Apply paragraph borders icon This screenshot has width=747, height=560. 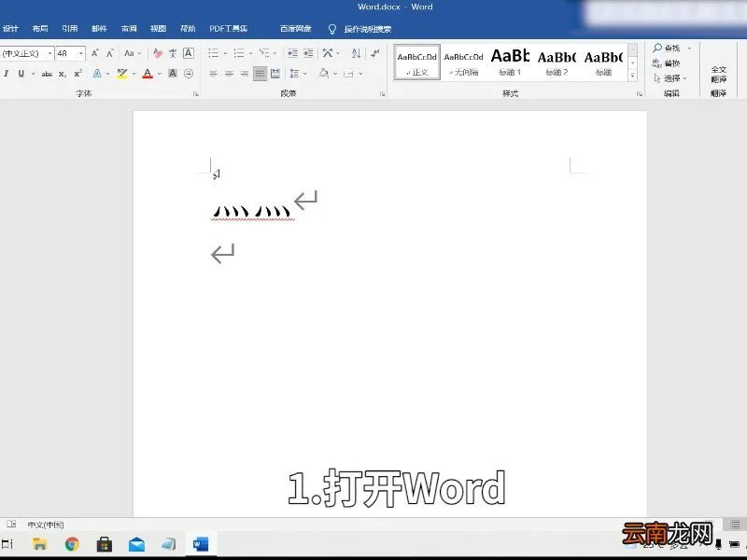[348, 74]
